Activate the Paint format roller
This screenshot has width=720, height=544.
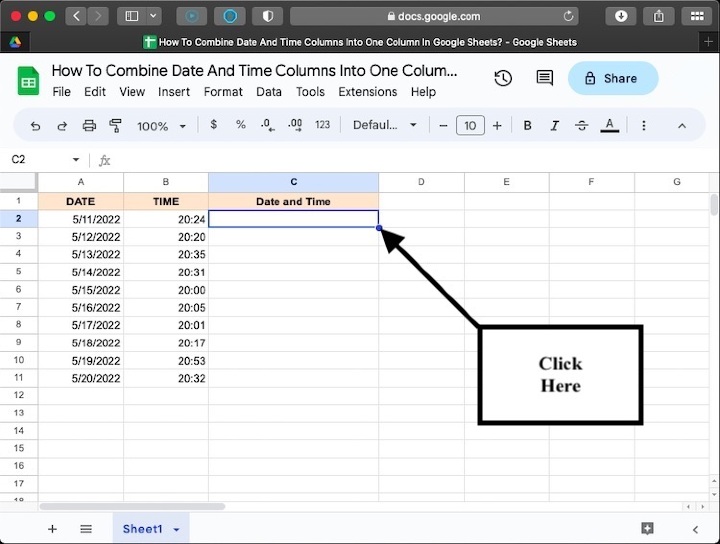click(x=115, y=125)
